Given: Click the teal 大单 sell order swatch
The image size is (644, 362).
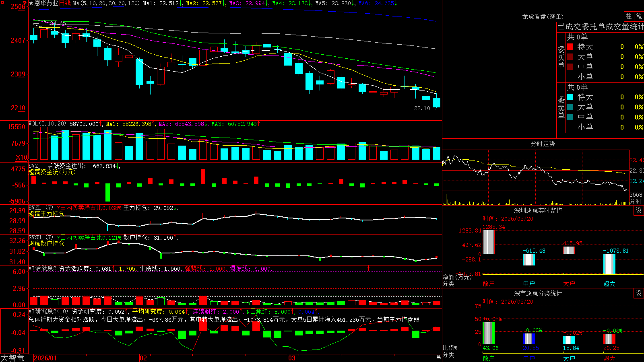Looking at the screenshot, I should tap(570, 107).
